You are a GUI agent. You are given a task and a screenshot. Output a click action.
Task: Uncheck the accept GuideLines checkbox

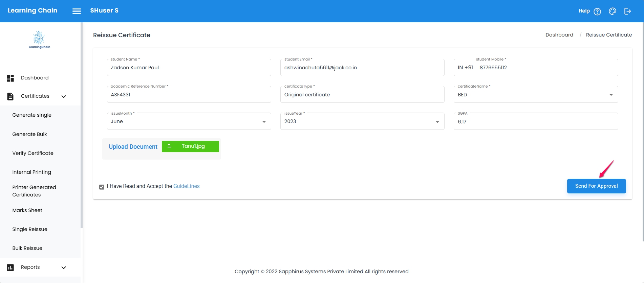tap(102, 187)
